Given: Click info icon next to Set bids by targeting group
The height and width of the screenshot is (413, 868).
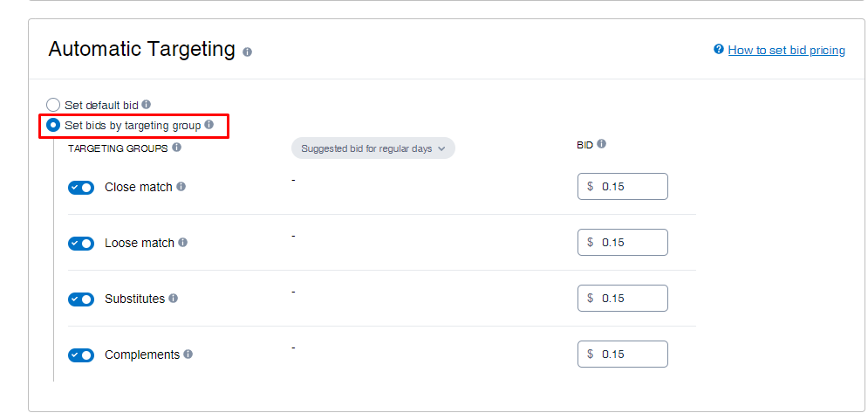Looking at the screenshot, I should [x=208, y=125].
